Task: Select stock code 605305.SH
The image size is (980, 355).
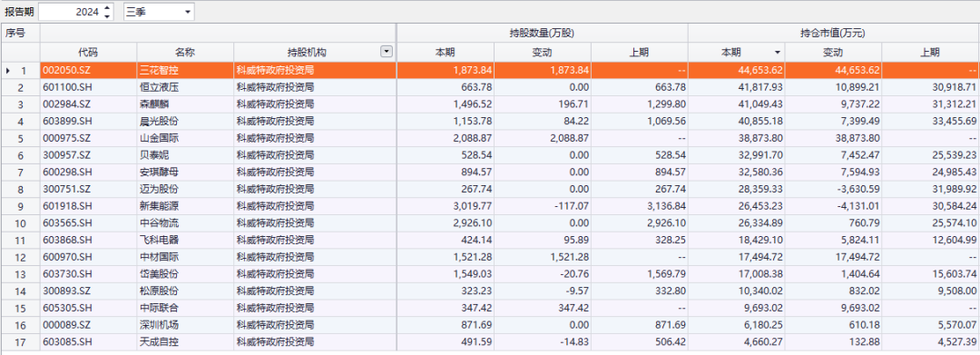Action: pyautogui.click(x=88, y=308)
